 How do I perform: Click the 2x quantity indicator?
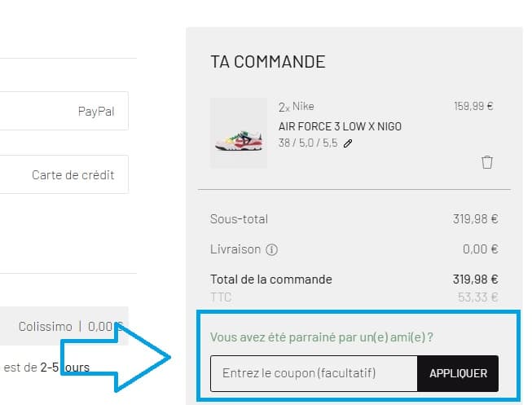pos(284,107)
